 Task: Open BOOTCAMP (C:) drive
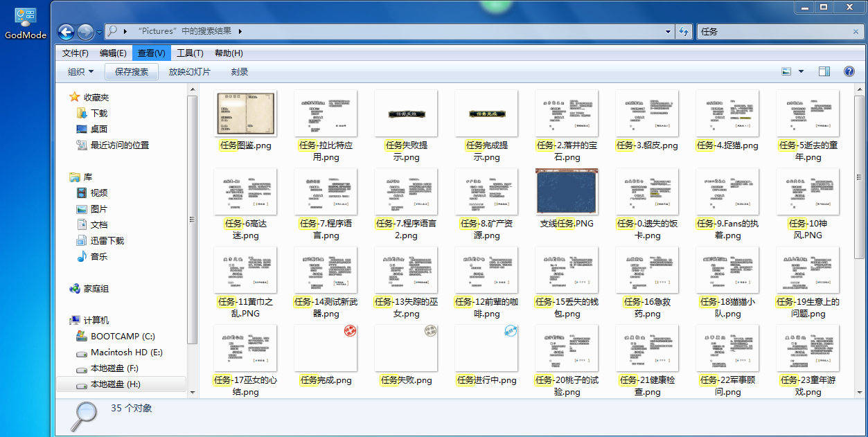coord(123,336)
